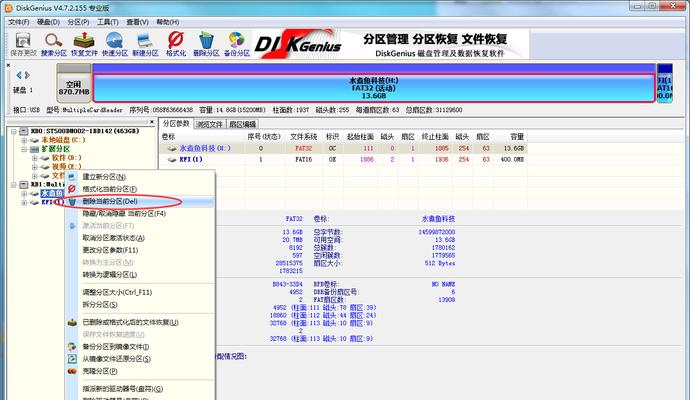Click the 搜索分区 magnifier toolbar icon

pos(54,44)
